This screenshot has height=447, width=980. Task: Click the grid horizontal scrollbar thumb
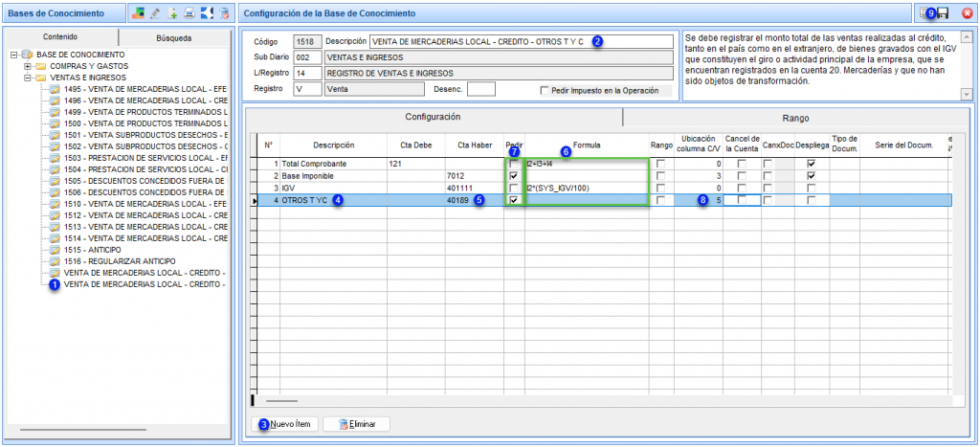pos(282,400)
